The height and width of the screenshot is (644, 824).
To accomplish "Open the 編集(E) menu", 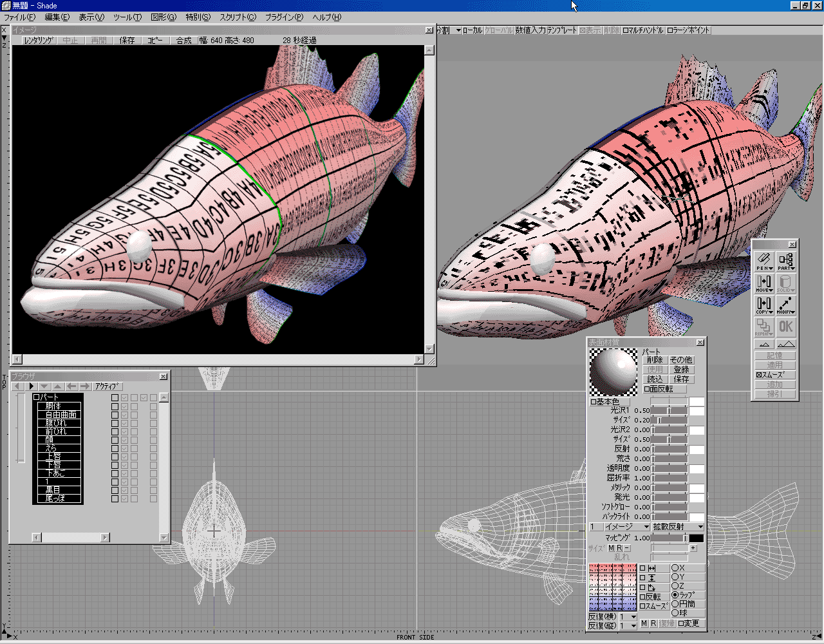I will (57, 17).
